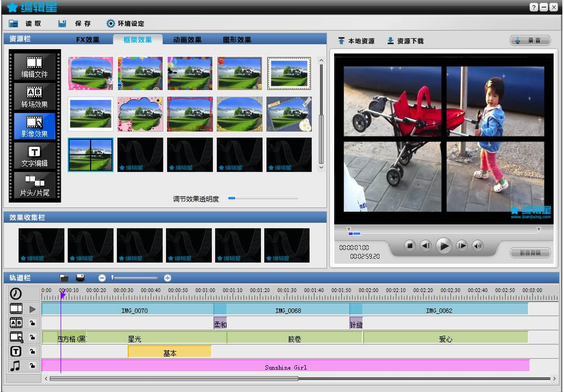Select the 爱心 effect clip
This screenshot has width=564, height=392.
(x=446, y=338)
